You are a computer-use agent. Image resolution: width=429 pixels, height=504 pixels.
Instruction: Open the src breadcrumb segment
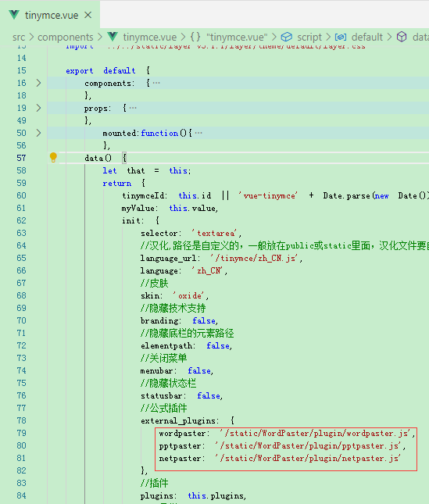point(19,37)
